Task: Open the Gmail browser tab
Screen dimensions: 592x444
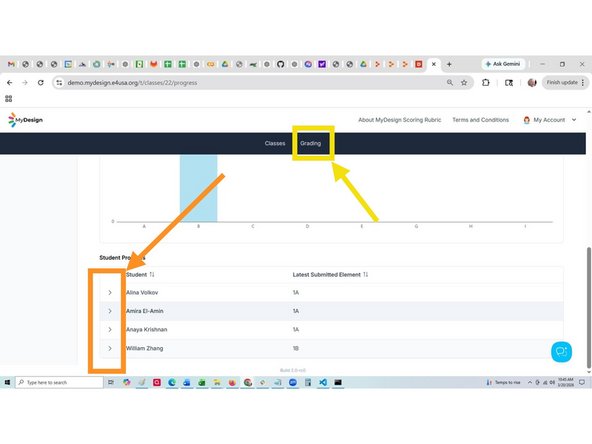Action: pyautogui.click(x=11, y=64)
